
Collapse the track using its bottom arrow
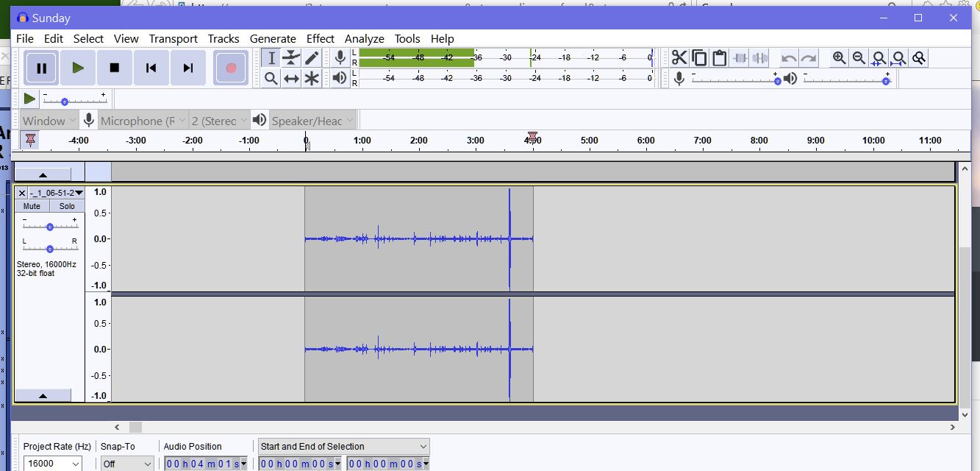point(42,395)
